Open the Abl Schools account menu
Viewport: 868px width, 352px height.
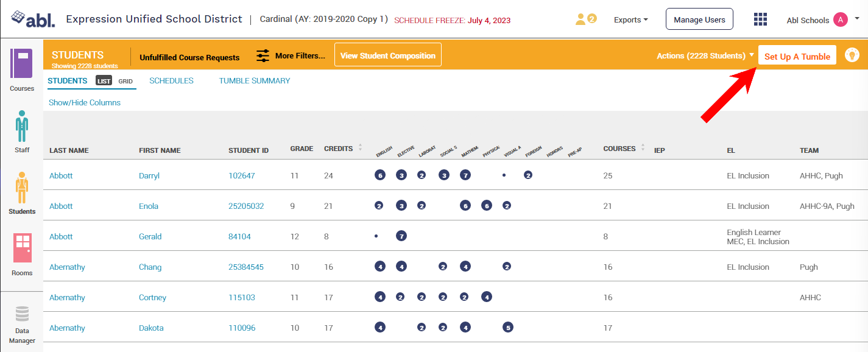click(822, 19)
